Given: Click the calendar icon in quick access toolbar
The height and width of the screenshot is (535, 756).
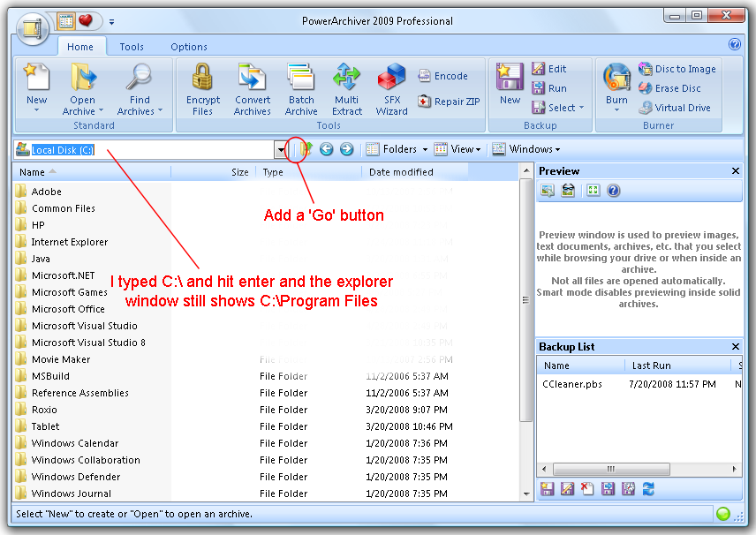Looking at the screenshot, I should pos(66,20).
